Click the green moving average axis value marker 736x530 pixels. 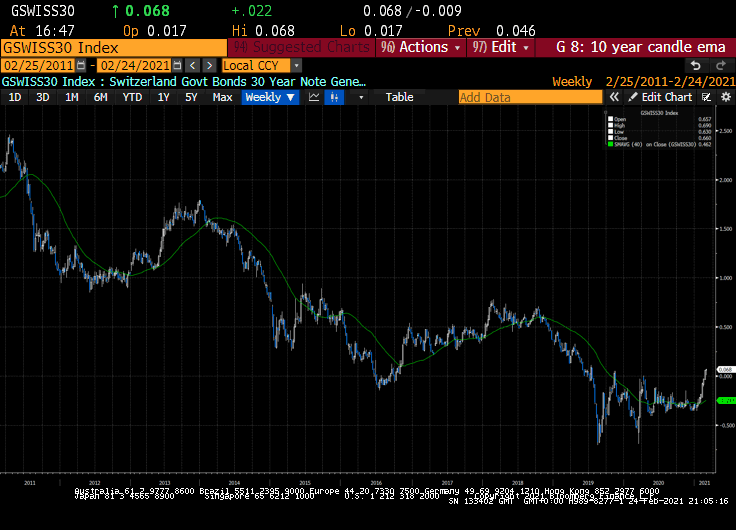tap(726, 400)
